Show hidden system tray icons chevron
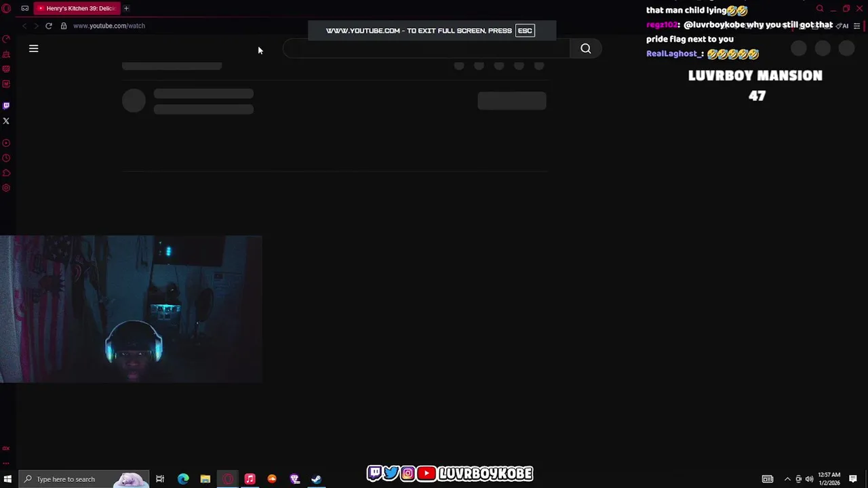 click(x=787, y=479)
